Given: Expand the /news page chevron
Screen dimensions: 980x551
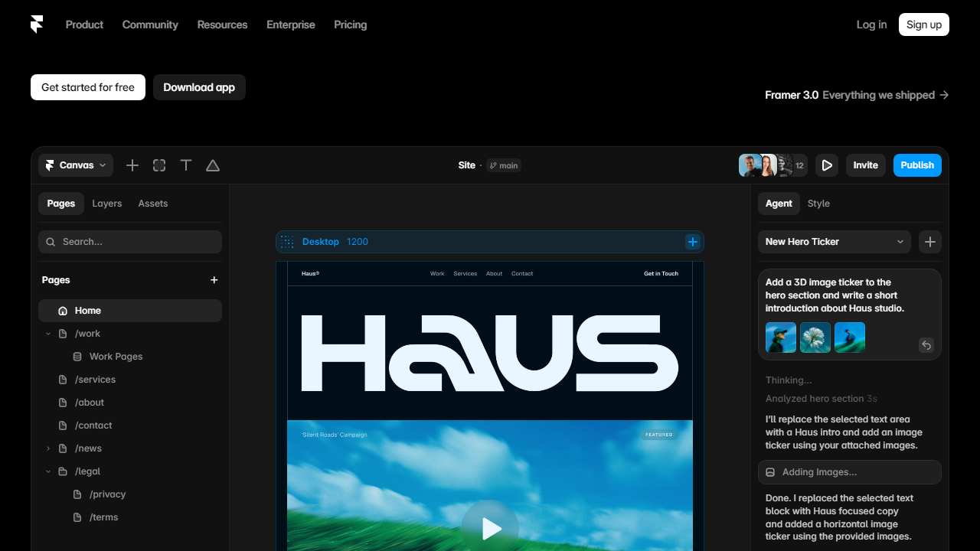Looking at the screenshot, I should coord(48,448).
